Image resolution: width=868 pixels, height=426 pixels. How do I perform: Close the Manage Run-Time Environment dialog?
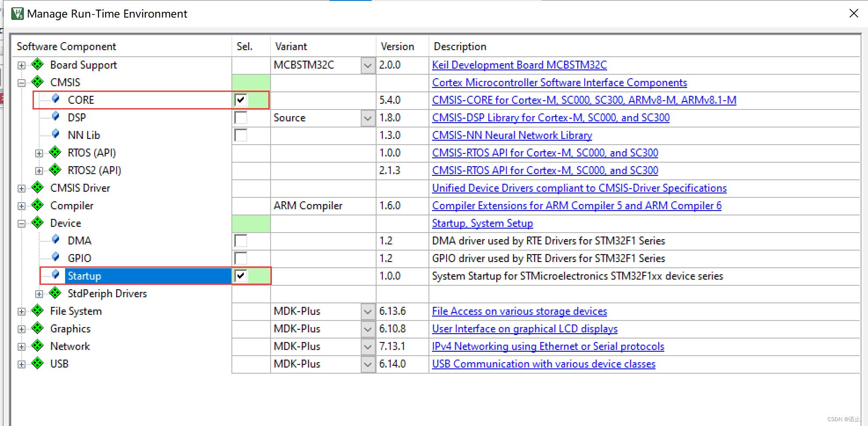853,13
